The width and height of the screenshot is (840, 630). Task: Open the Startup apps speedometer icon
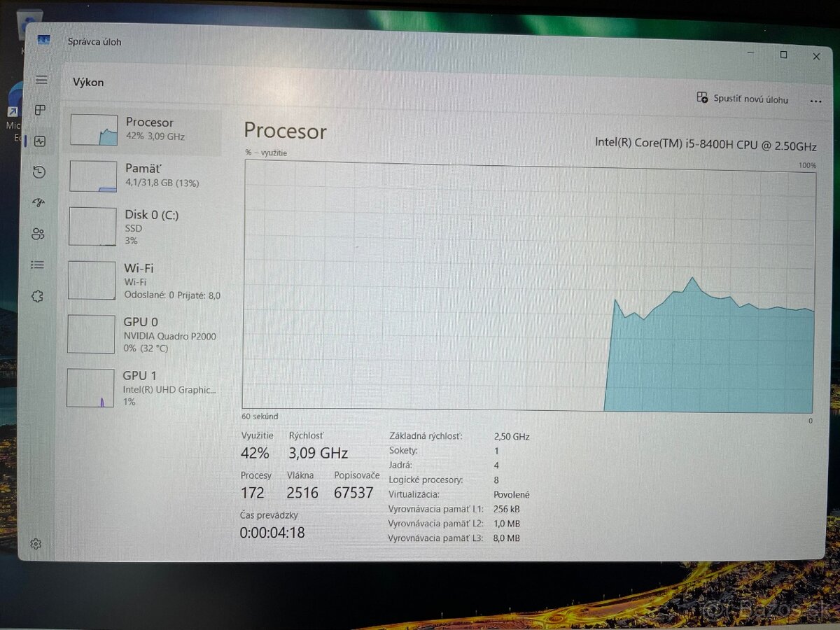[x=40, y=203]
